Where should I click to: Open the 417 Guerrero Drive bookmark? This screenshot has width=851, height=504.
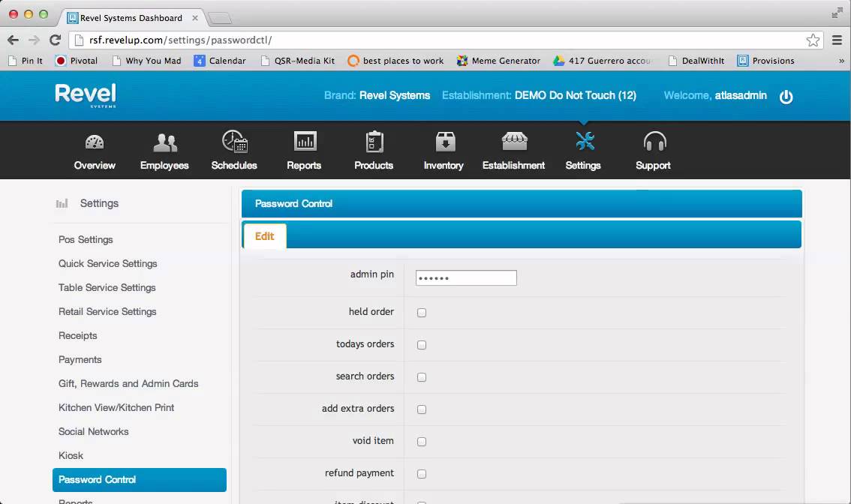(603, 61)
